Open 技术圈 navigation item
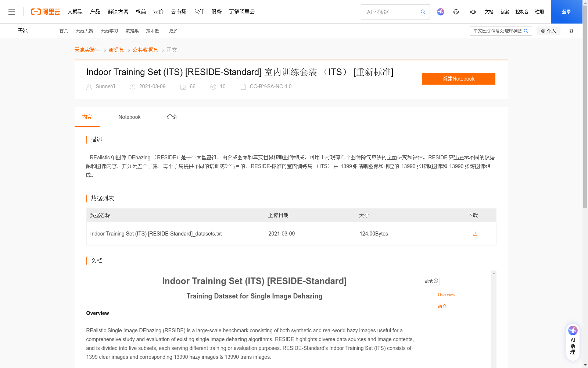The height and width of the screenshot is (368, 588). click(153, 31)
